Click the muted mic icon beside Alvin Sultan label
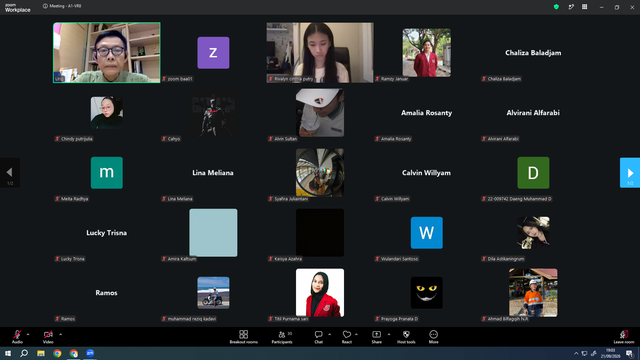 (x=271, y=139)
